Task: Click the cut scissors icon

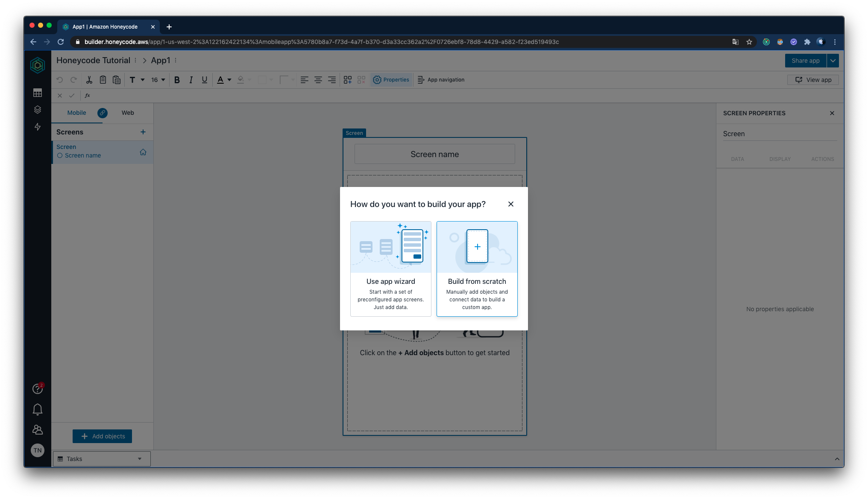Action: 89,80
